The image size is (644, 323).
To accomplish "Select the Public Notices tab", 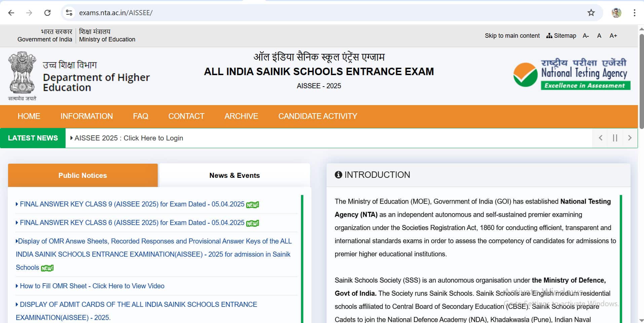I will pyautogui.click(x=83, y=175).
